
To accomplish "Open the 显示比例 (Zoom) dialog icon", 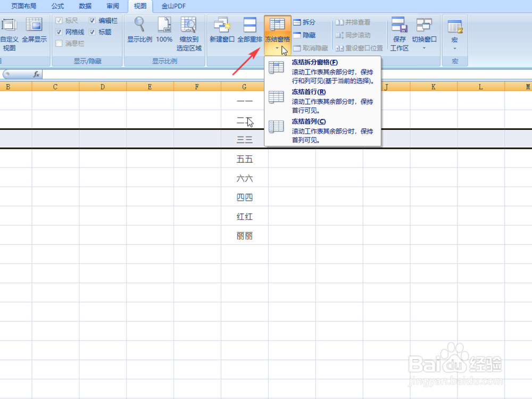I will [x=139, y=30].
